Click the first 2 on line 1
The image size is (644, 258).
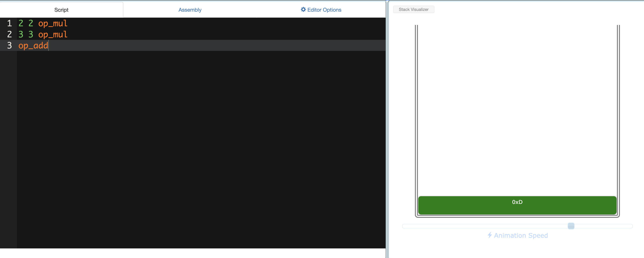tap(21, 23)
